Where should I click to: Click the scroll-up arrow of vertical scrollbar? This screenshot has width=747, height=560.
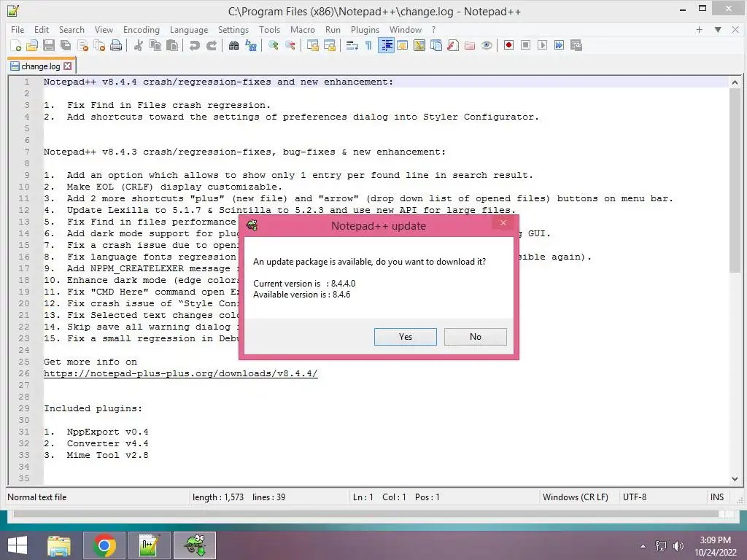pyautogui.click(x=735, y=82)
